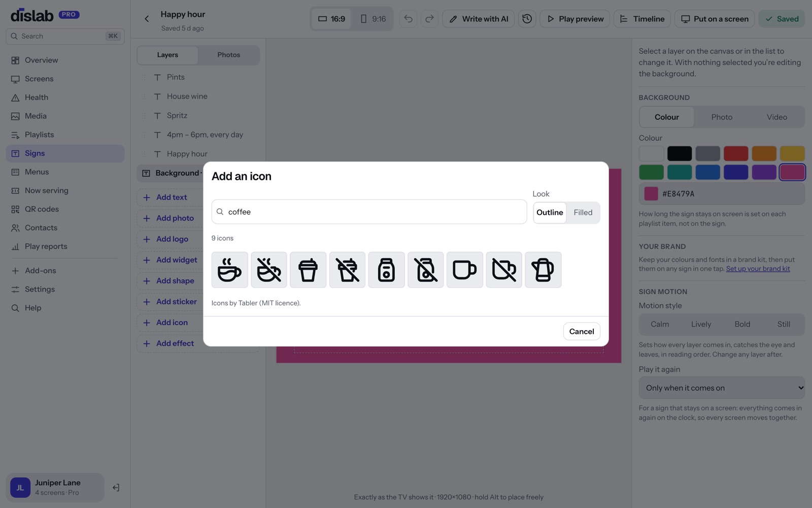
Task: Open QR codes in the sidebar
Action: coord(65,209)
